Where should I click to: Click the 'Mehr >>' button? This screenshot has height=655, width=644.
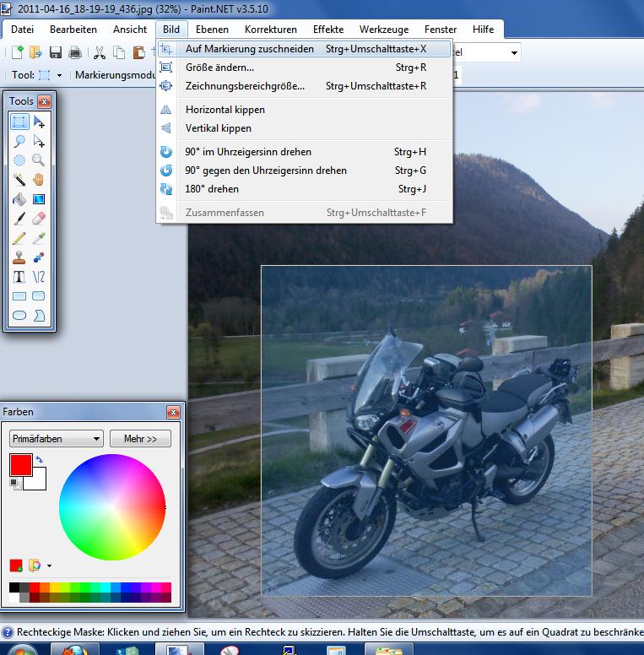click(x=140, y=439)
